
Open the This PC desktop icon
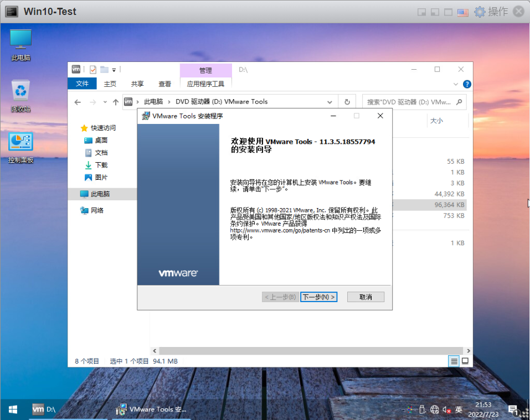coord(20,45)
